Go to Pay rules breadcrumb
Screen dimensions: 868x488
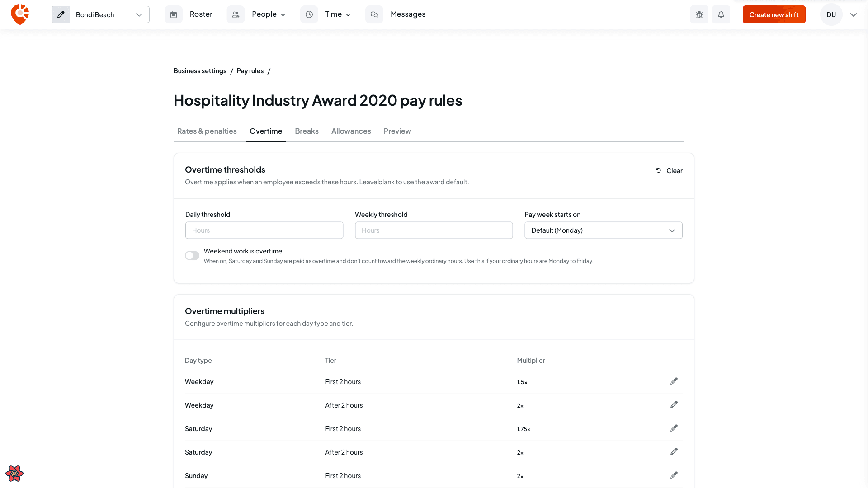click(x=250, y=71)
